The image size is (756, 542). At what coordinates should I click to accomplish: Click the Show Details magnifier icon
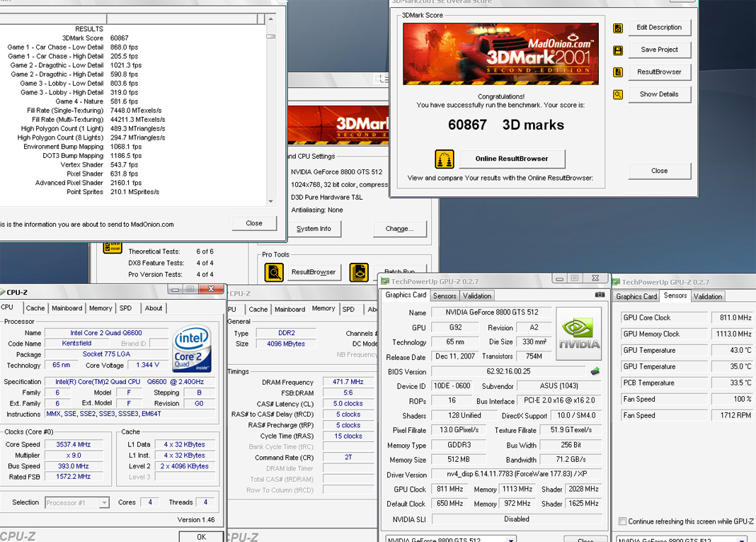[618, 95]
